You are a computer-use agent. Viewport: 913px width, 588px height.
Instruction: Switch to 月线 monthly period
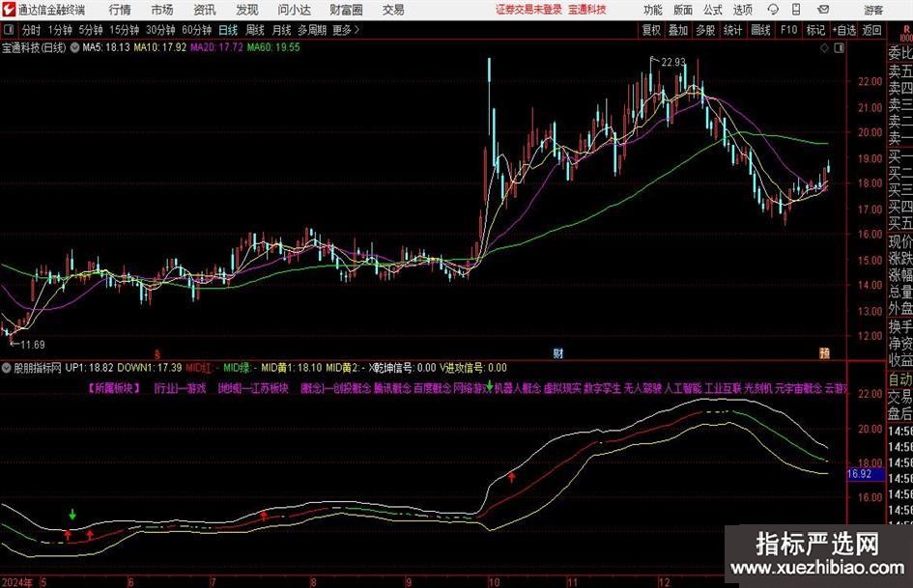pos(281,30)
